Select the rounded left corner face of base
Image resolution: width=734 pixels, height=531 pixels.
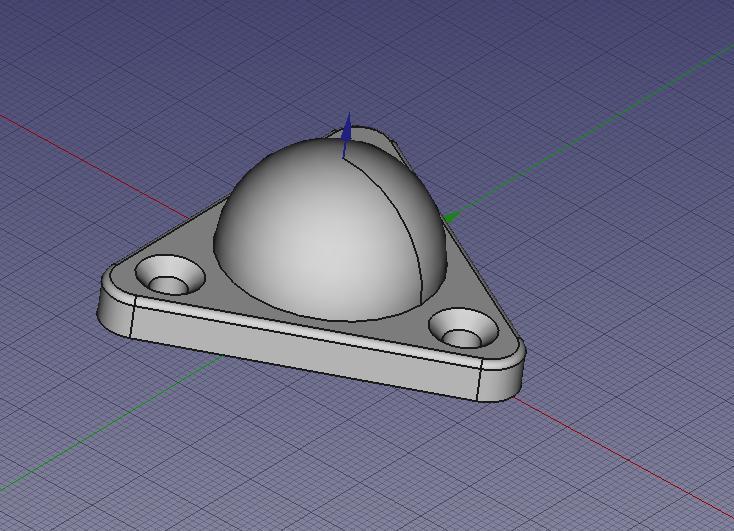(115, 310)
